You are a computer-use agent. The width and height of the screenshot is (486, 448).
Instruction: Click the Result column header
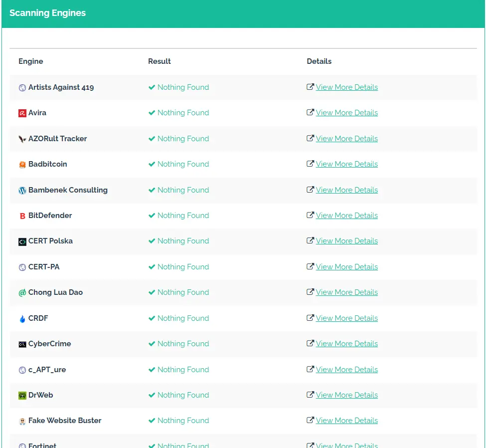pyautogui.click(x=160, y=61)
